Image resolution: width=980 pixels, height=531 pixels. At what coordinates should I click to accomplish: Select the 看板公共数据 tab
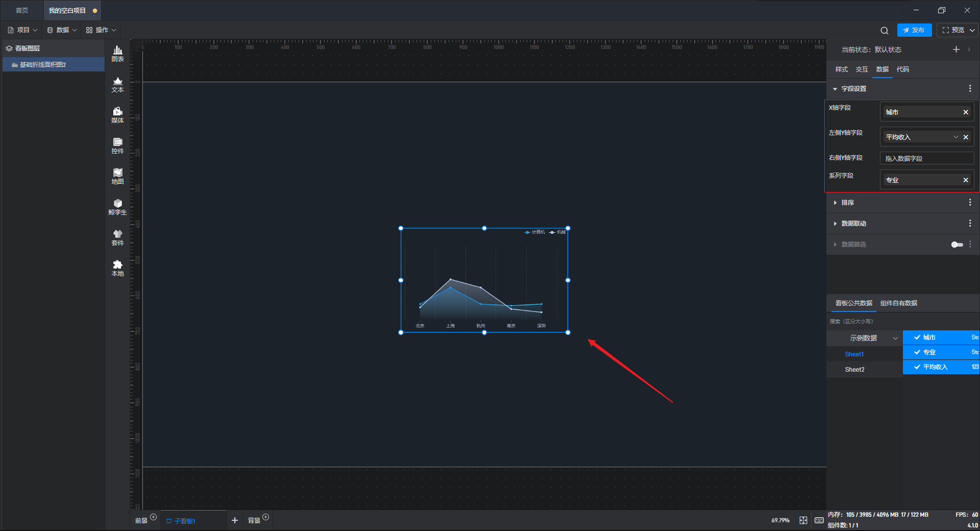coord(853,303)
